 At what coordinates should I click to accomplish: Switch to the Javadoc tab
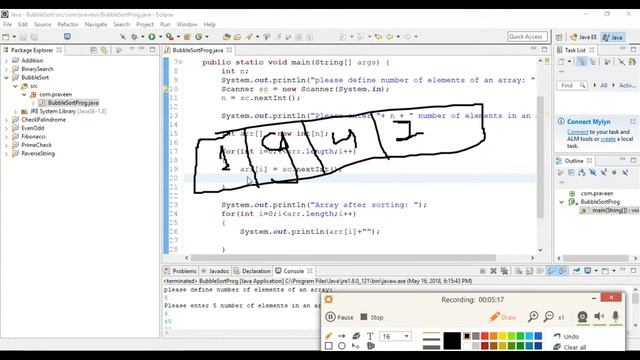point(215,271)
